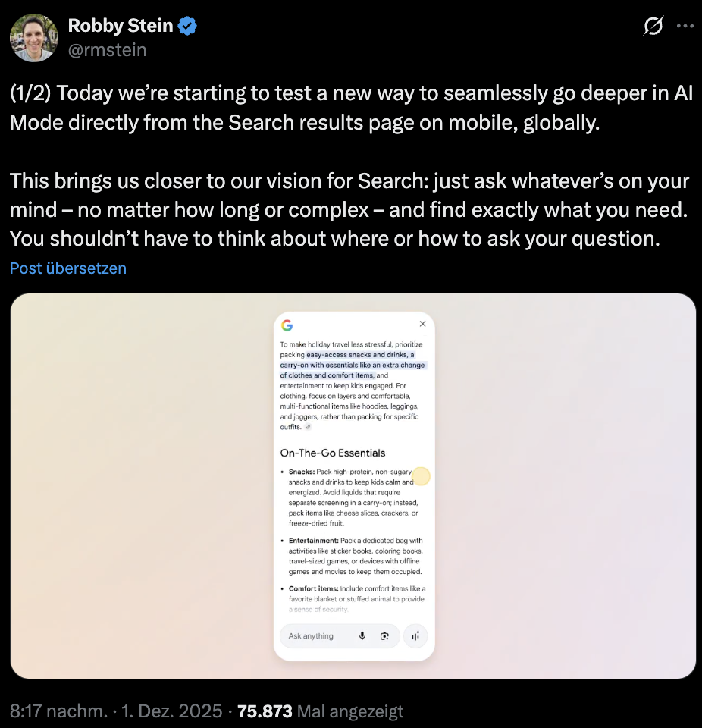Click the @rmstein handle
Viewport: 702px width, 728px height.
click(108, 50)
